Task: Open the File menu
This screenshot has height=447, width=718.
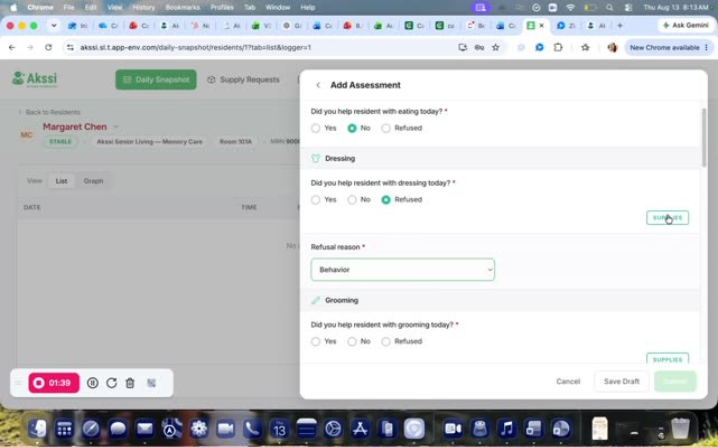Action: 69,7
